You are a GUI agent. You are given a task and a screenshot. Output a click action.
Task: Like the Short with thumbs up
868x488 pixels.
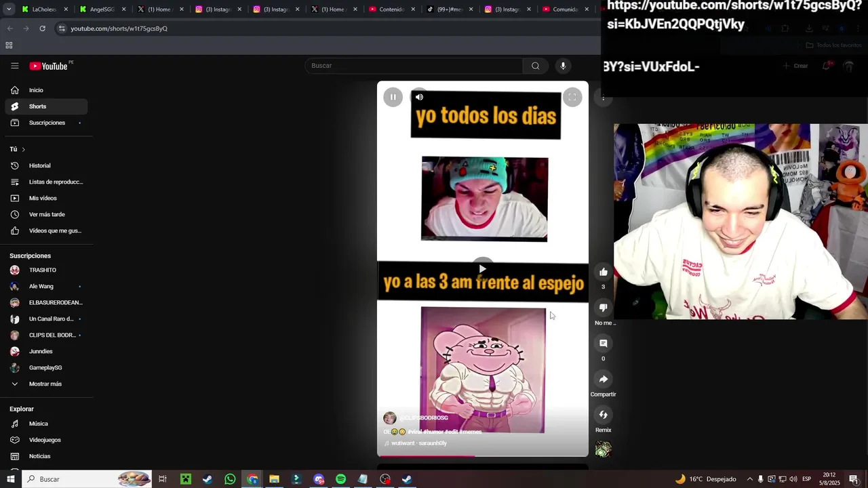603,272
